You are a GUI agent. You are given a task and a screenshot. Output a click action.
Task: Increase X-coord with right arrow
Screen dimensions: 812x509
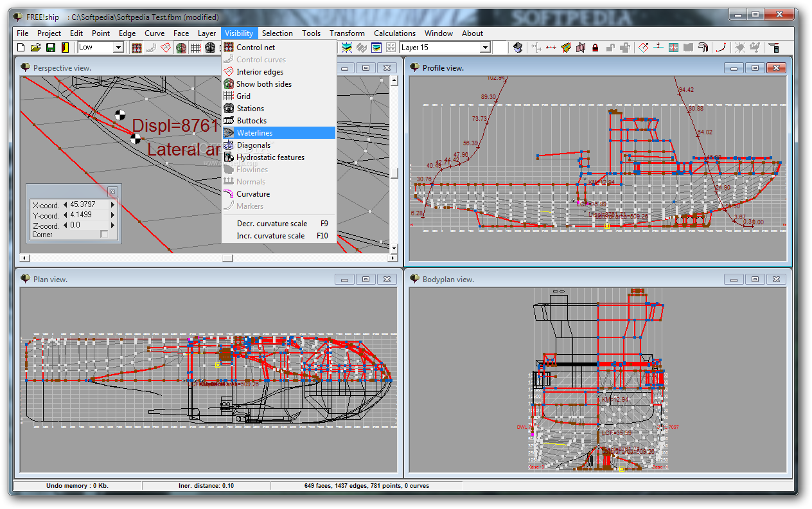[113, 206]
